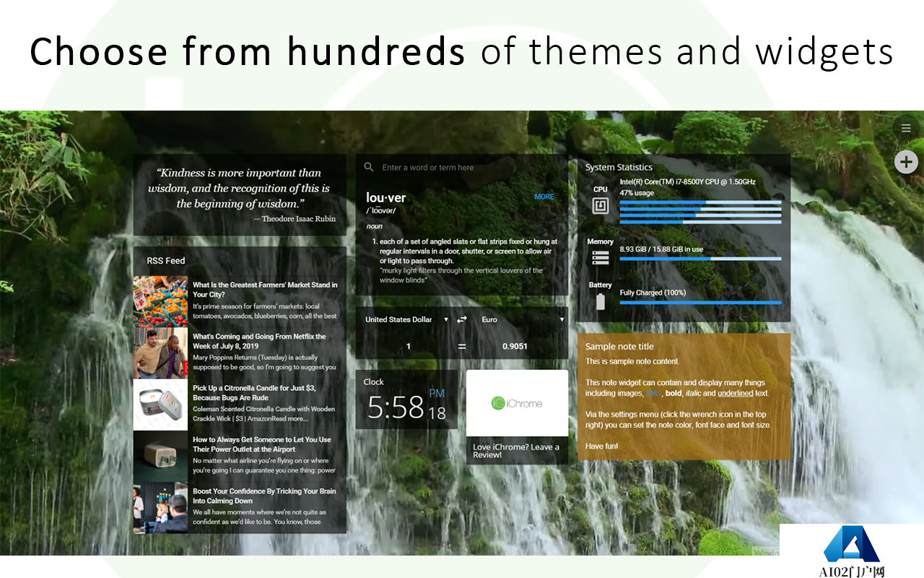Open the Farmers' Market Stand article
This screenshot has width=924, height=578.
(x=265, y=290)
